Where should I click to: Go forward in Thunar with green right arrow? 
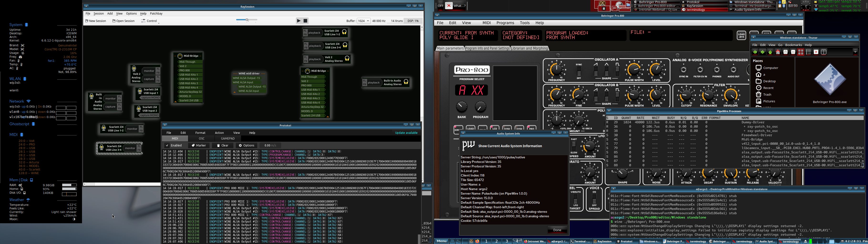(x=763, y=52)
